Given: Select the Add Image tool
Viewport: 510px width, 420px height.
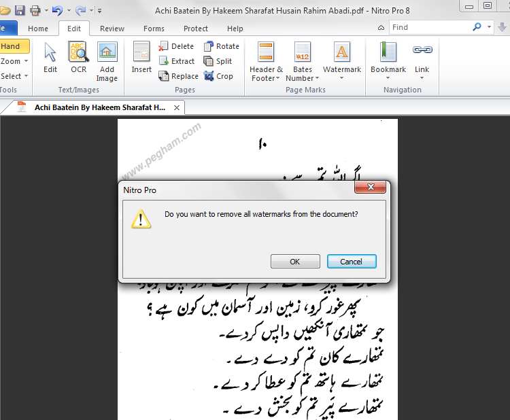Looking at the screenshot, I should pyautogui.click(x=107, y=52).
